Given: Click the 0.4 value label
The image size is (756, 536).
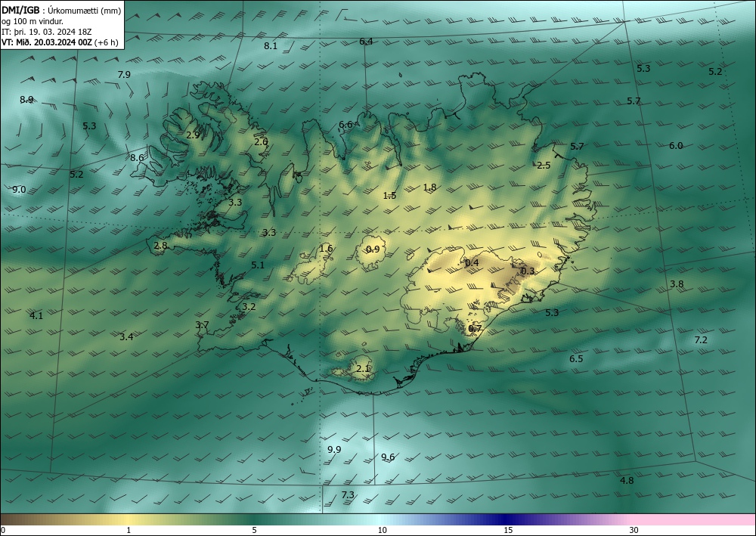Looking at the screenshot, I should 472,262.
